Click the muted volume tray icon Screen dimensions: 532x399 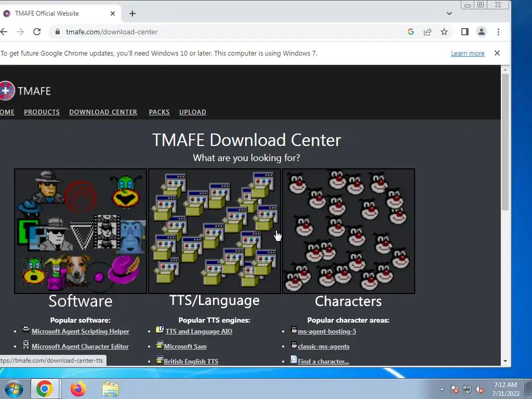(480, 390)
